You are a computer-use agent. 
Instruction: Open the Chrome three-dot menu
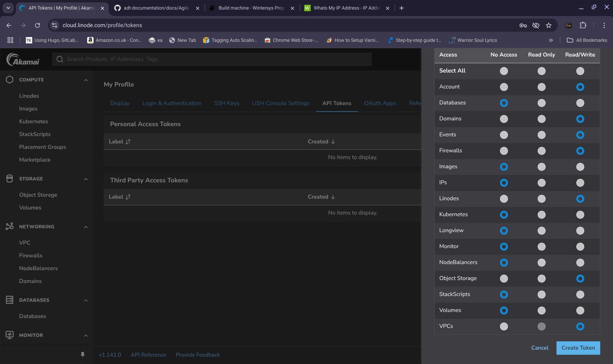tap(604, 25)
